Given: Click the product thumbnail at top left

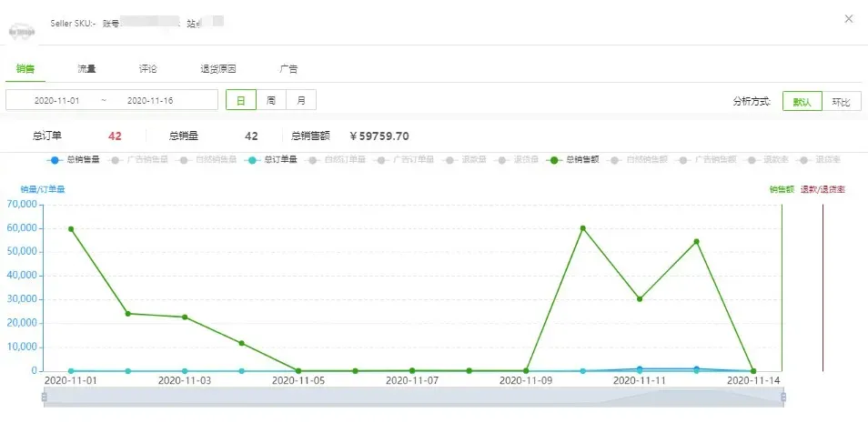Looking at the screenshot, I should pyautogui.click(x=22, y=30).
